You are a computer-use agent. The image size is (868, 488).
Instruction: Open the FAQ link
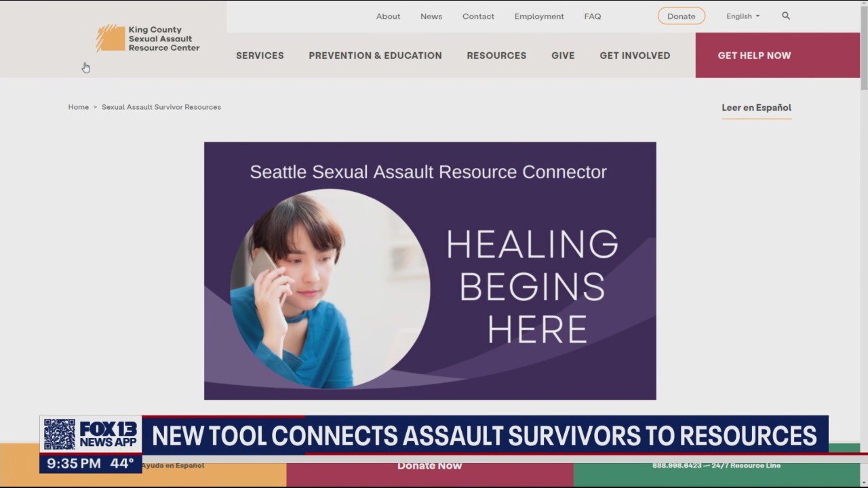tap(593, 16)
